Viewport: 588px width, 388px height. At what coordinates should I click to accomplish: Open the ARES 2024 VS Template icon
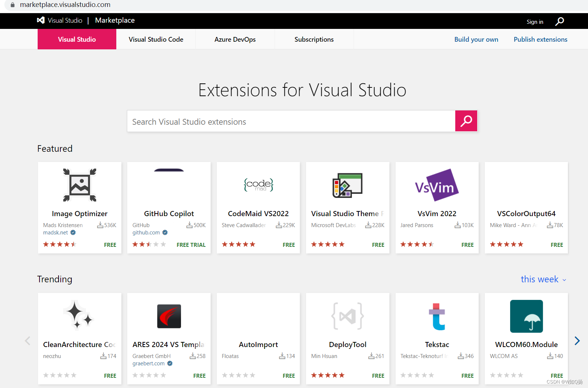point(169,316)
